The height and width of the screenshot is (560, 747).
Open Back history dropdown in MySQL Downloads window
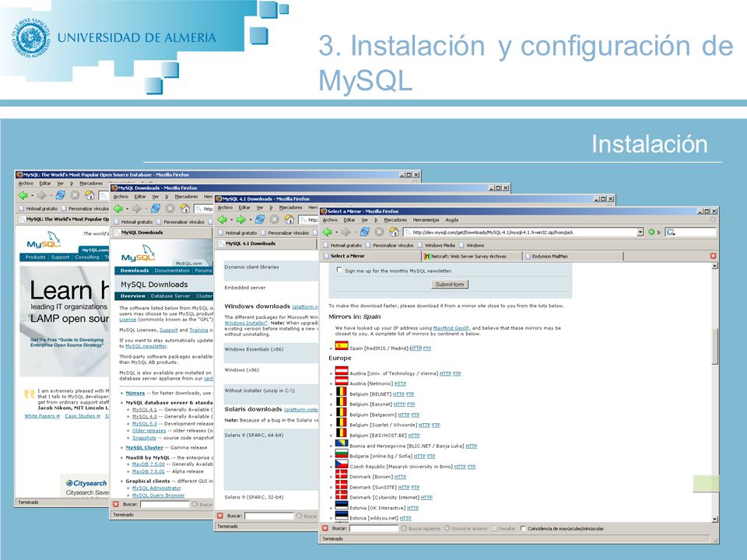[127, 209]
